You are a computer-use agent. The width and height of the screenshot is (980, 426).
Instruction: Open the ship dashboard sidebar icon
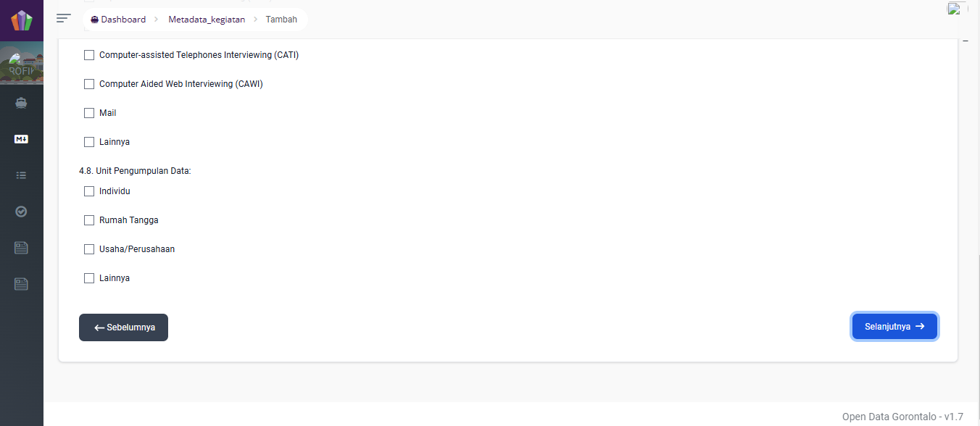point(21,103)
